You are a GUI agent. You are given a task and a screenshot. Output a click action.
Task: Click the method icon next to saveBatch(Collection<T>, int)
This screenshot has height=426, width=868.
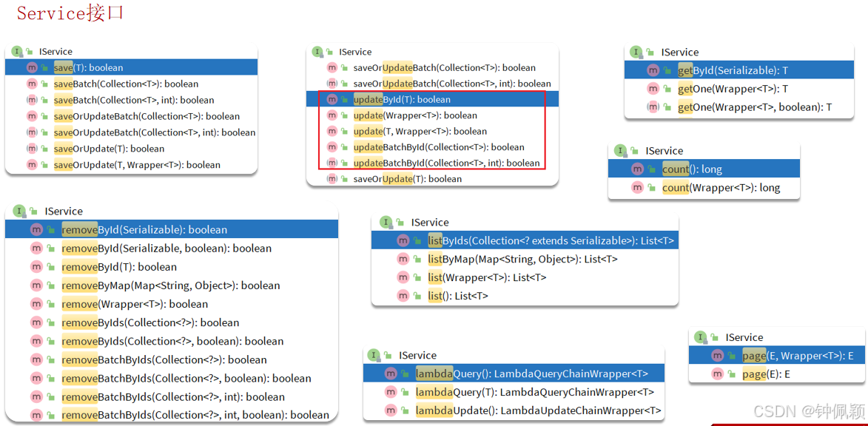click(31, 100)
